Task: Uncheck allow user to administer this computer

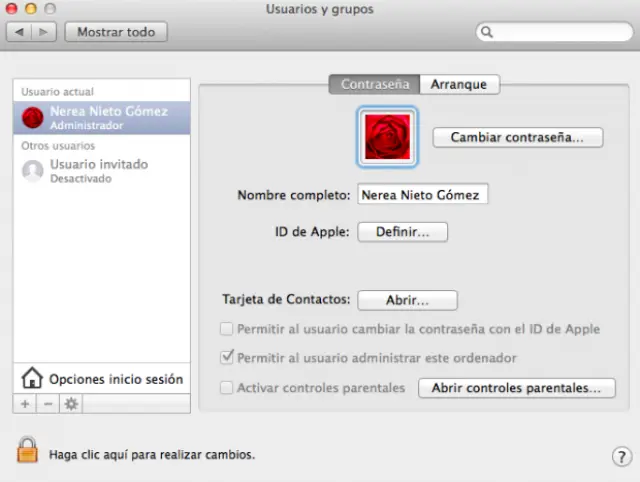Action: 227,357
